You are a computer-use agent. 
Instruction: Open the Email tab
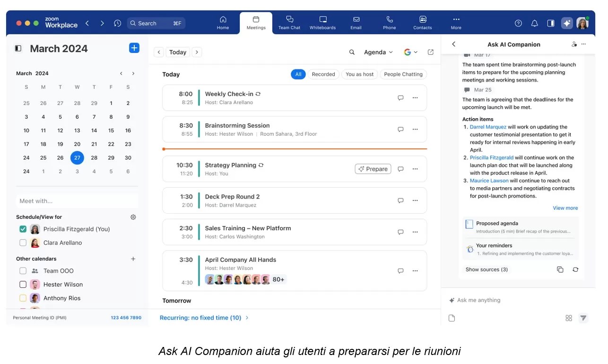click(x=356, y=23)
